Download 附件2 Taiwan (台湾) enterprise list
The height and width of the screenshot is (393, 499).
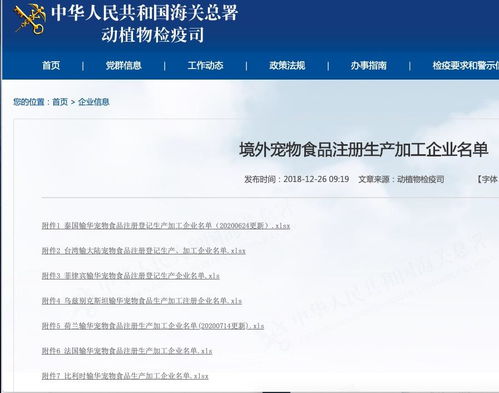(143, 251)
